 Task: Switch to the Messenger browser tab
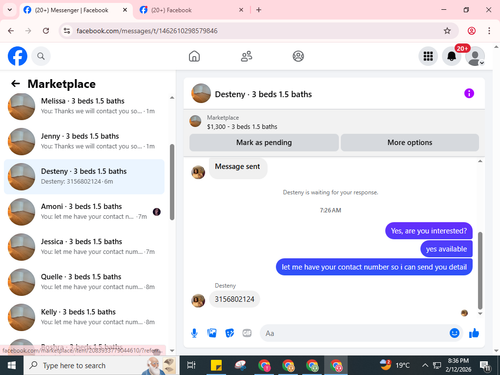coord(71,10)
